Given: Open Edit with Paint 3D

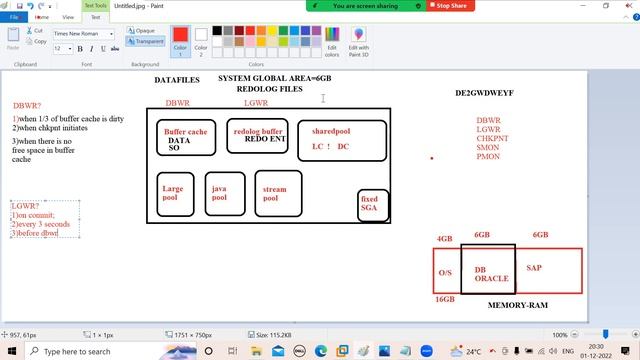Looking at the screenshot, I should [x=358, y=41].
